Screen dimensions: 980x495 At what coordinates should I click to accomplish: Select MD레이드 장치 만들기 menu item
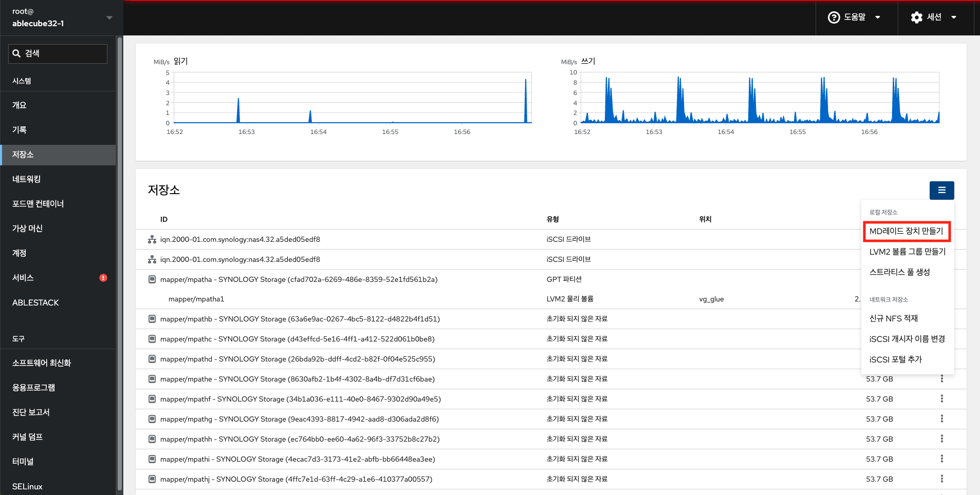(x=907, y=231)
